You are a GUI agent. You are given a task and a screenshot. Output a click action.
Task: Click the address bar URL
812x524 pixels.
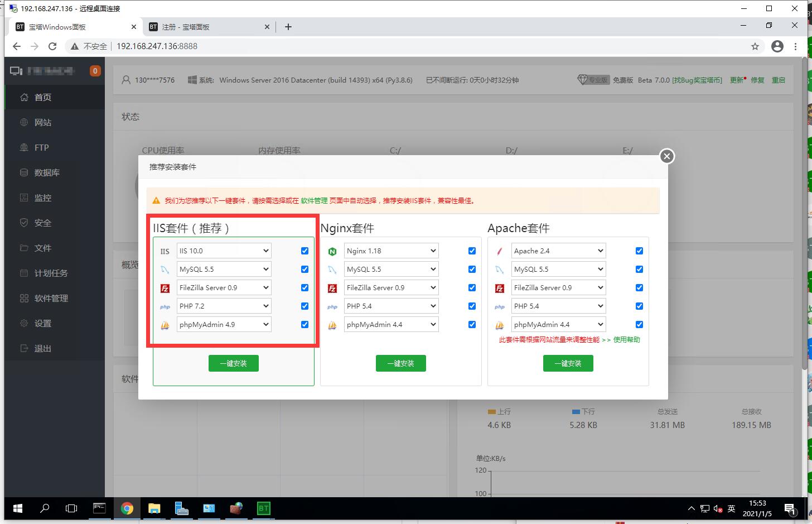point(157,46)
